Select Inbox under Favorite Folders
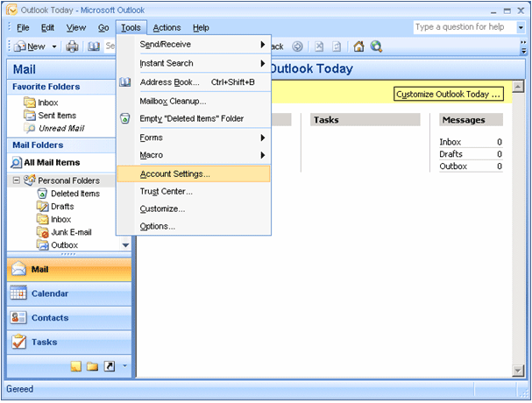The height and width of the screenshot is (403, 532). pos(48,103)
